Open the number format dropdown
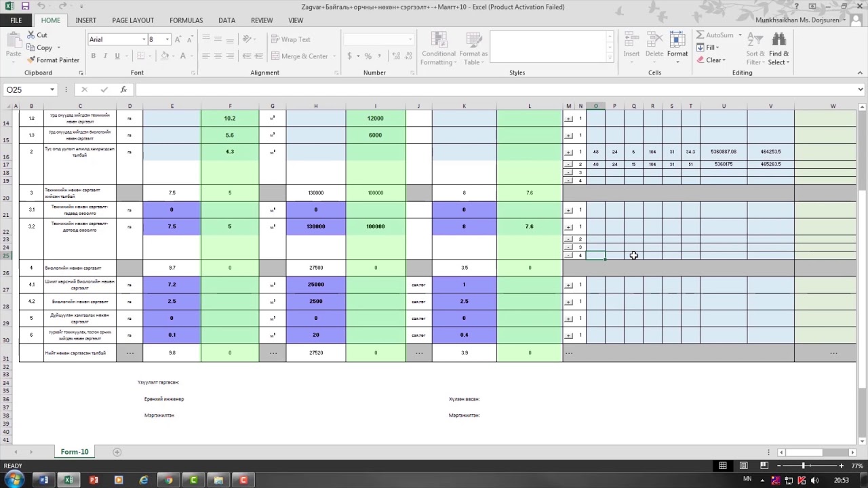 pos(410,39)
